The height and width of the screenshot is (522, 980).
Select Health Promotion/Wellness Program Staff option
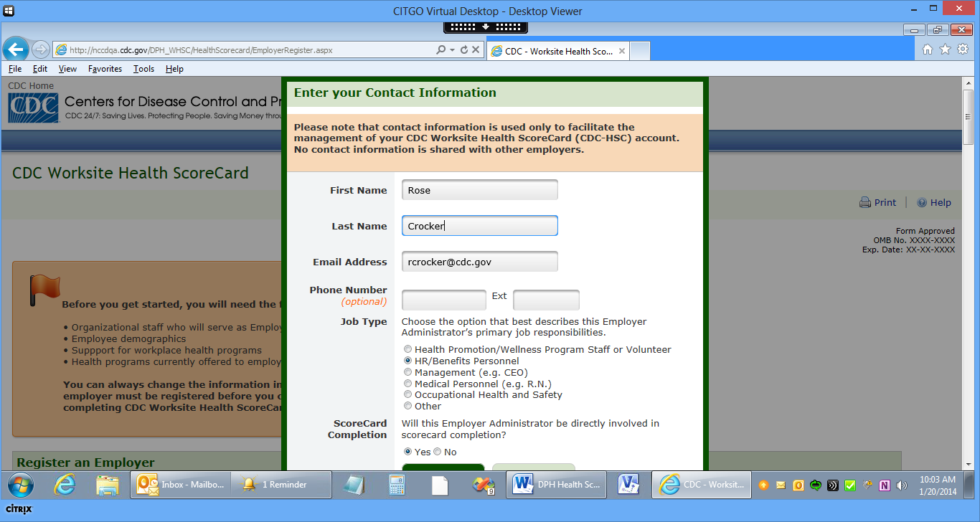point(408,350)
